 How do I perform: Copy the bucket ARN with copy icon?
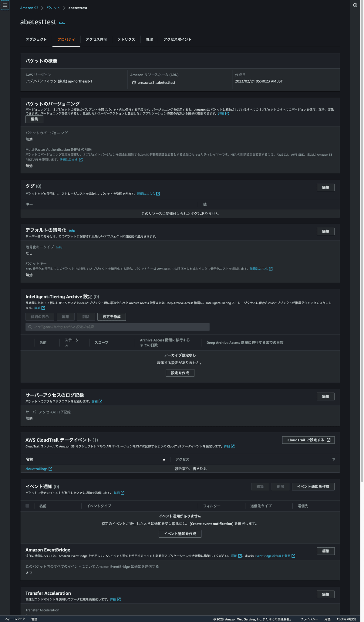click(x=134, y=83)
